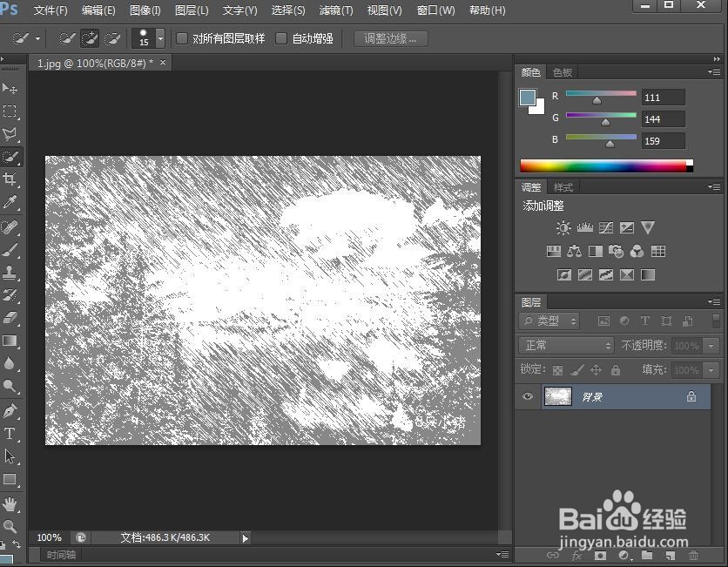This screenshot has height=567, width=728.
Task: Toggle lock image pixels
Action: point(577,370)
